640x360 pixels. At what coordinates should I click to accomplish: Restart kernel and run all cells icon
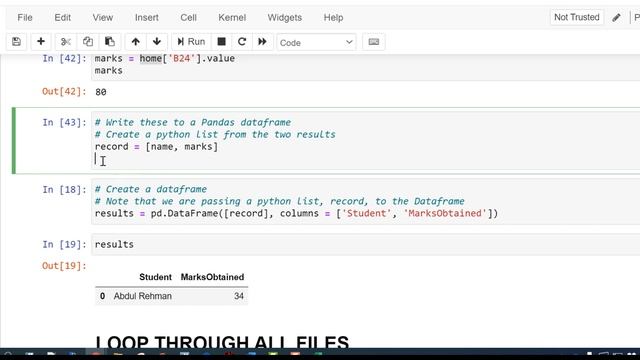pyautogui.click(x=262, y=42)
